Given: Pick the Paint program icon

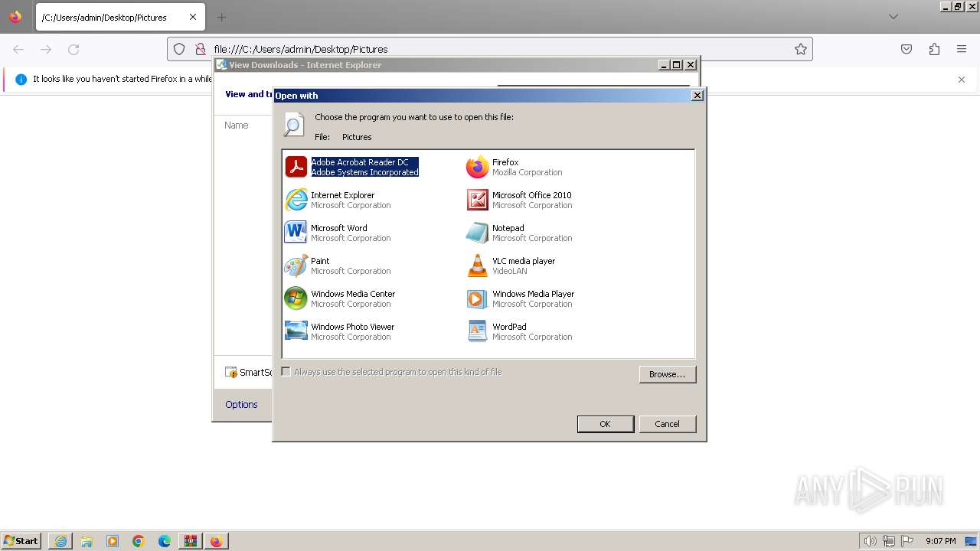Looking at the screenshot, I should click(x=296, y=266).
